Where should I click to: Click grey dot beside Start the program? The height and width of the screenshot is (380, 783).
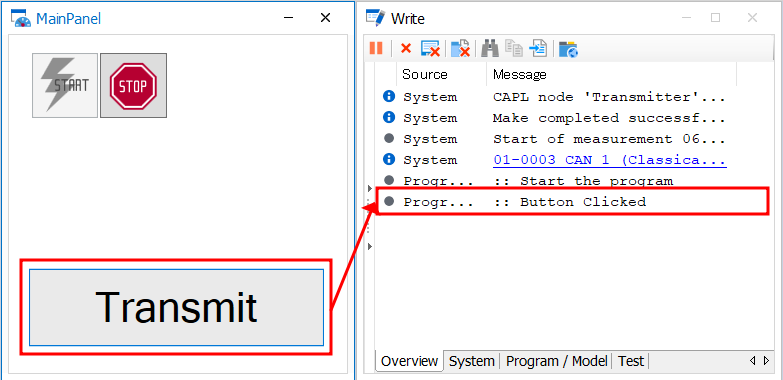click(389, 180)
